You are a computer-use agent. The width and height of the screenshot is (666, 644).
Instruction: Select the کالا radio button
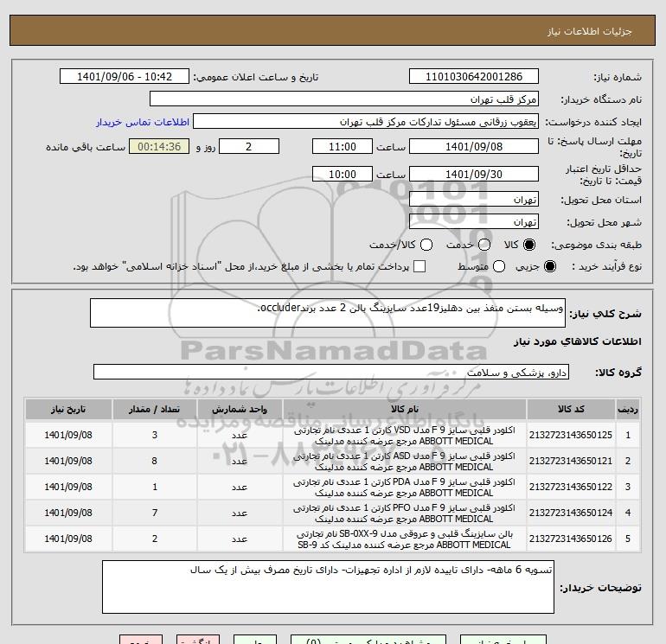[x=529, y=245]
